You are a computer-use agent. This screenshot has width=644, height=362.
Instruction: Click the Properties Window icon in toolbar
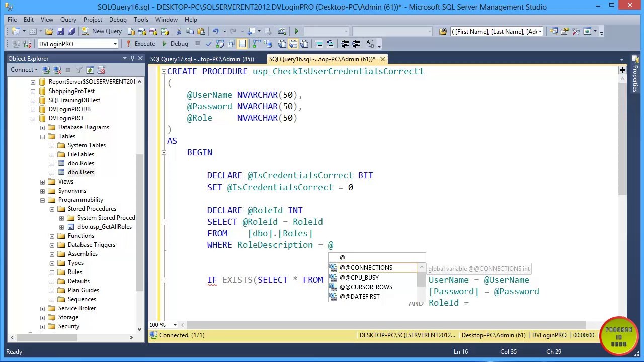(565, 31)
